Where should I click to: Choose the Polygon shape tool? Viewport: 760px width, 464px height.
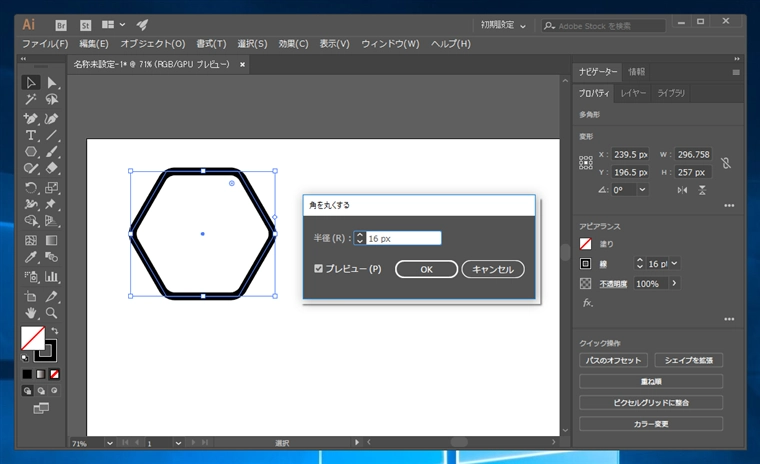pyautogui.click(x=31, y=152)
